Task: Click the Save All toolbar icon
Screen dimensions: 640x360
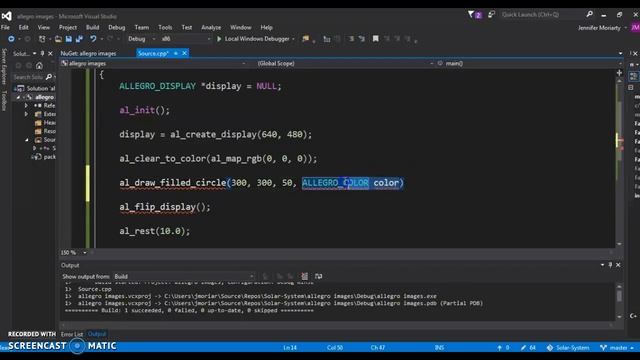Action: pos(79,39)
